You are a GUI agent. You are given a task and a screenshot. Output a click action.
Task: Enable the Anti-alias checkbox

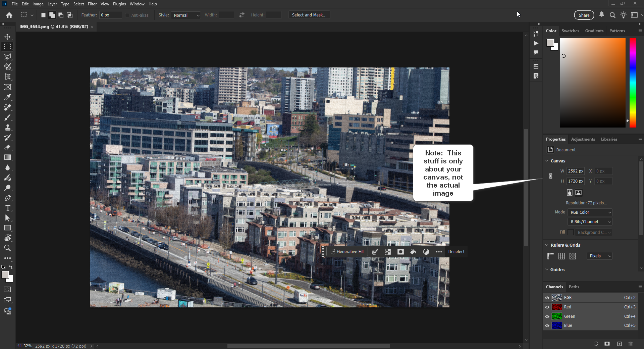(x=127, y=15)
